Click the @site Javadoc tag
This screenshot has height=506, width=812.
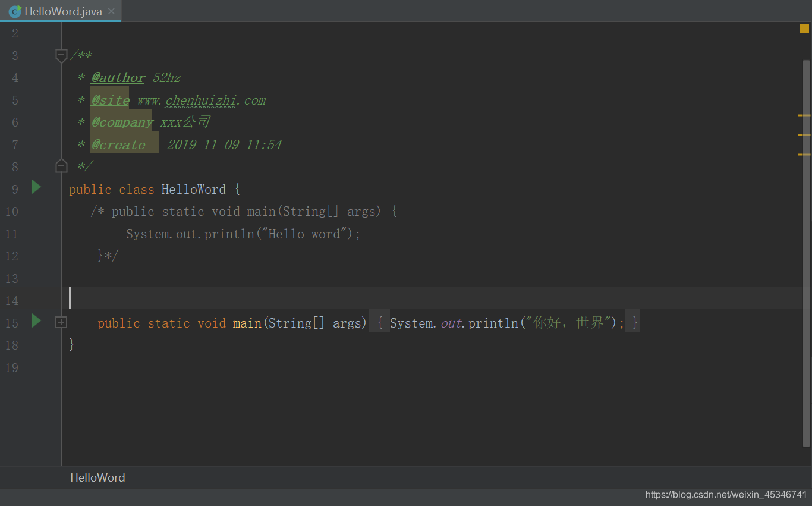(110, 100)
